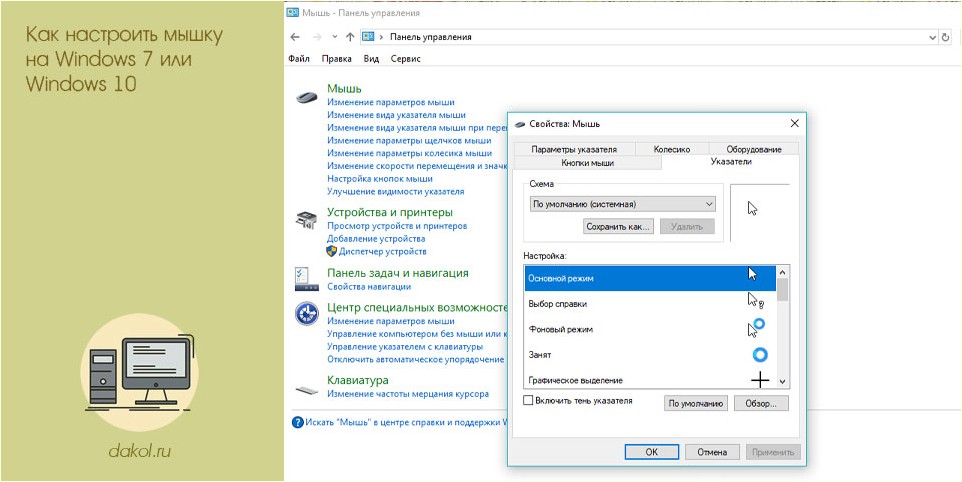Open the Просмотр устройств и принтеров link
The width and height of the screenshot is (962, 482).
[397, 226]
